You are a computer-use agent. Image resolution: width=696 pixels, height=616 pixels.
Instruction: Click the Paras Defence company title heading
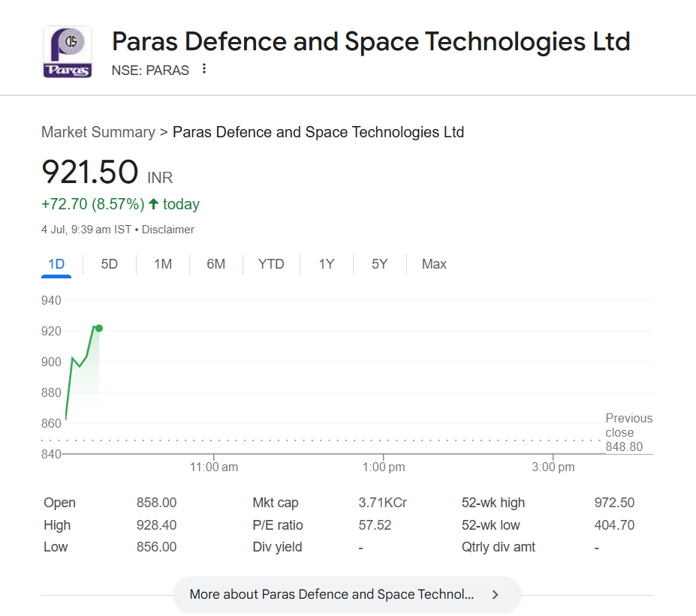(x=371, y=41)
